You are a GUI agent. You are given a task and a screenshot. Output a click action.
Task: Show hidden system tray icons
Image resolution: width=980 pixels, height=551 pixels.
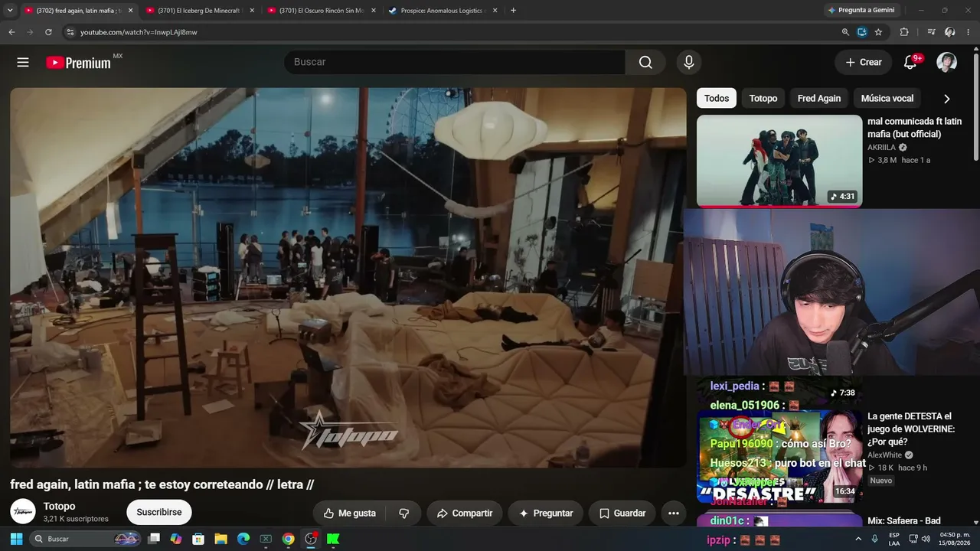(857, 539)
